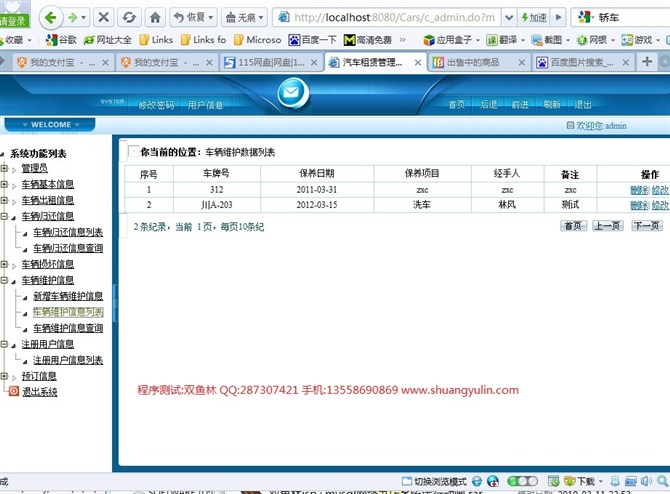Click 修改密码 in the header menu

156,105
